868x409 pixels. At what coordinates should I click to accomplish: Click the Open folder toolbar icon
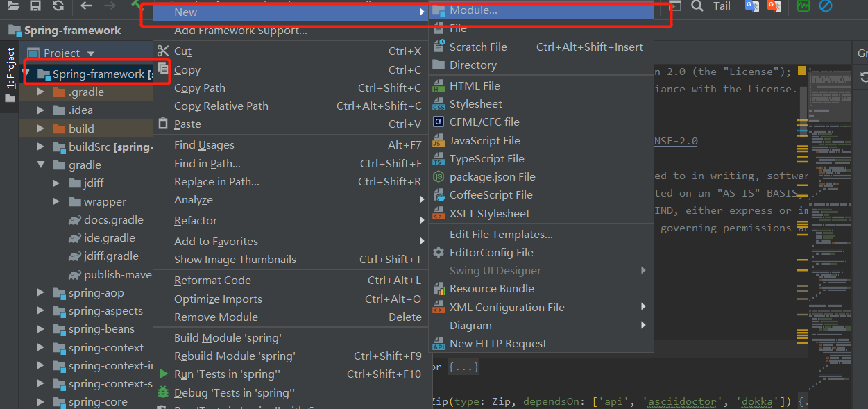point(13,6)
